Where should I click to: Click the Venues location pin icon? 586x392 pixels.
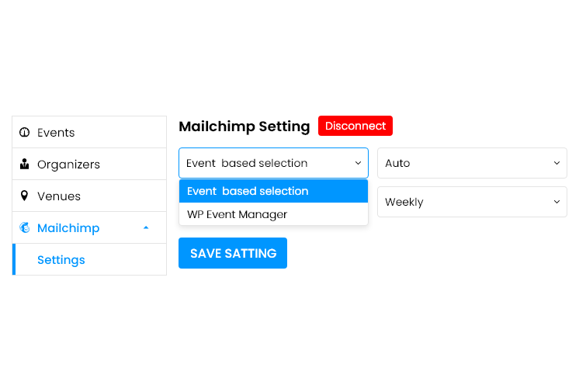click(x=24, y=196)
